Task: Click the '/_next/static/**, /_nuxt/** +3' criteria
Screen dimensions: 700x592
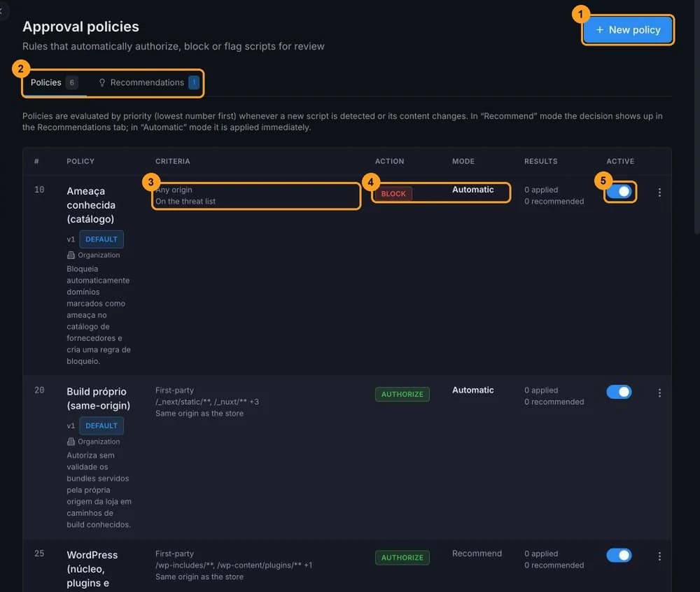Action: click(207, 402)
